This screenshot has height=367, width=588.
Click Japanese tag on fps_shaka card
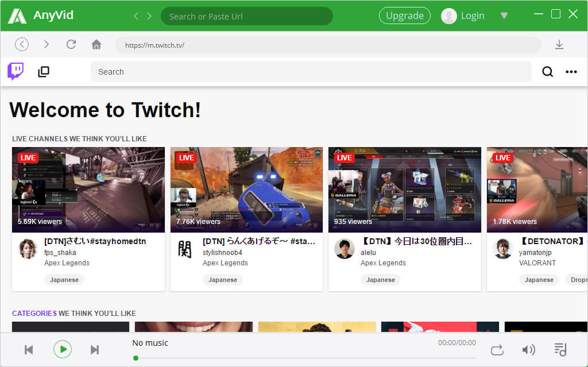[x=64, y=280]
